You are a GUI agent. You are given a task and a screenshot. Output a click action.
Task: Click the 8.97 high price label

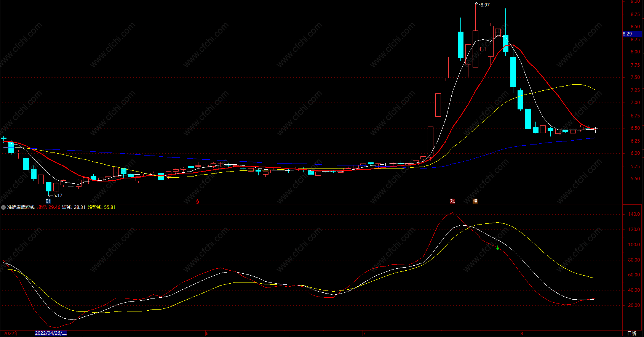coord(485,5)
